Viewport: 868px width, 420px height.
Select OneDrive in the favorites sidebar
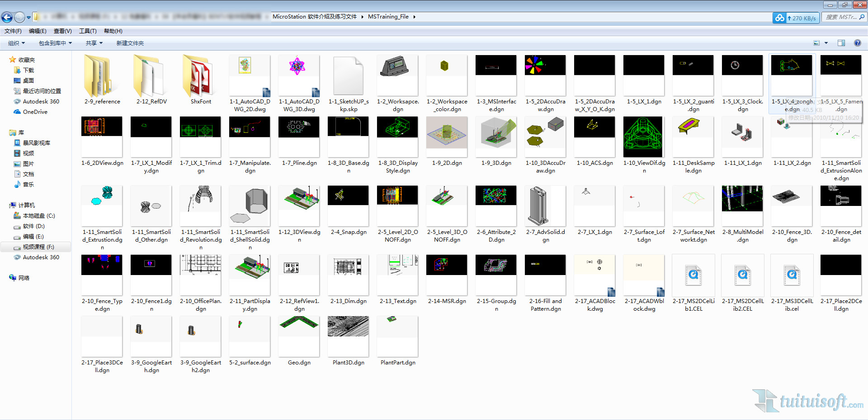pyautogui.click(x=35, y=112)
